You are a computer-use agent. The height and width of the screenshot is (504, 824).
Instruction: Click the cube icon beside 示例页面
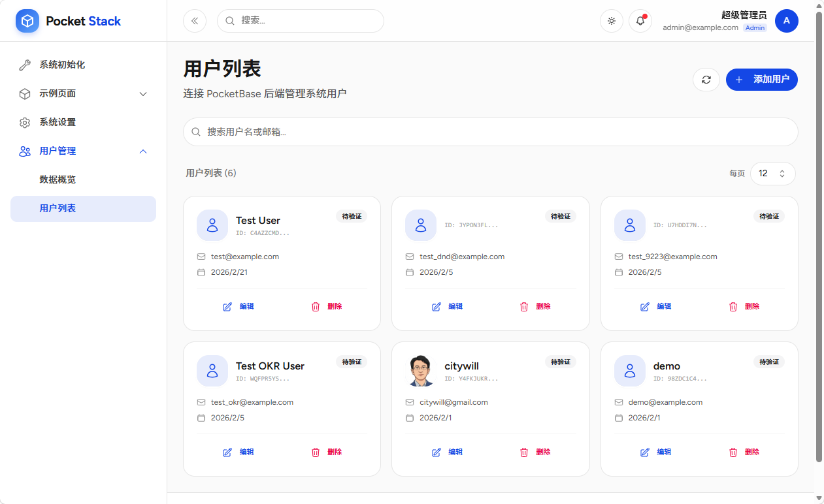[25, 93]
